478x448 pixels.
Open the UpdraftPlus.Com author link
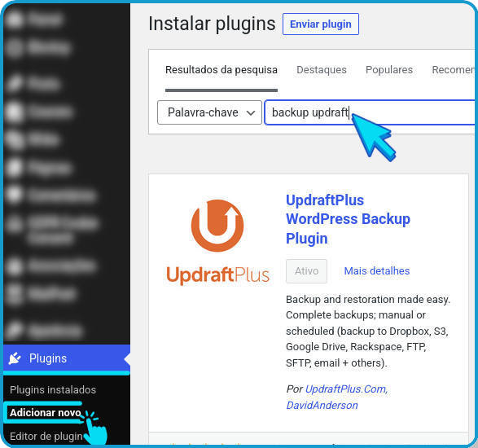(x=346, y=389)
